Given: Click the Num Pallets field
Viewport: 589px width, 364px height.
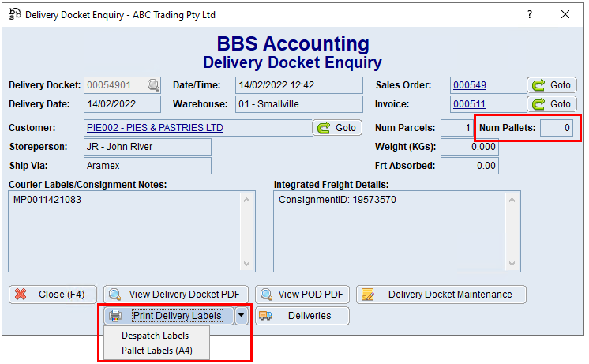Looking at the screenshot, I should coord(557,128).
